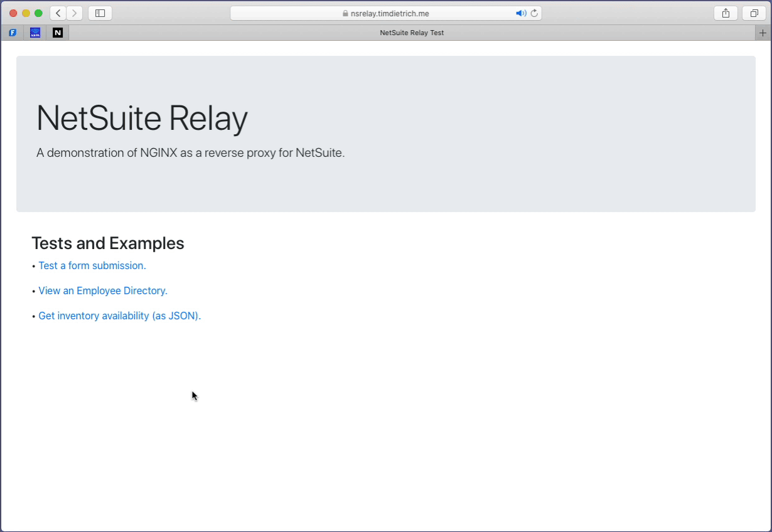772x532 pixels.
Task: Show the Safari sidebar
Action: click(100, 13)
